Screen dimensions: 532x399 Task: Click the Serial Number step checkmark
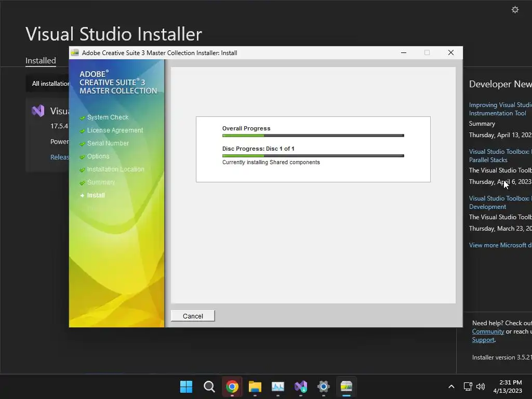point(82,144)
